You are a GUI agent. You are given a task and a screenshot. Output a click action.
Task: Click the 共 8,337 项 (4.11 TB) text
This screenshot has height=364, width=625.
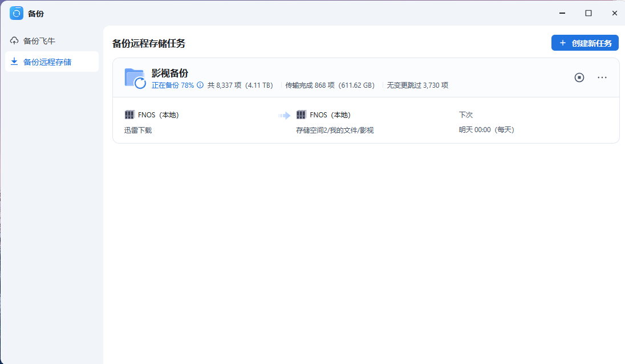pyautogui.click(x=240, y=85)
